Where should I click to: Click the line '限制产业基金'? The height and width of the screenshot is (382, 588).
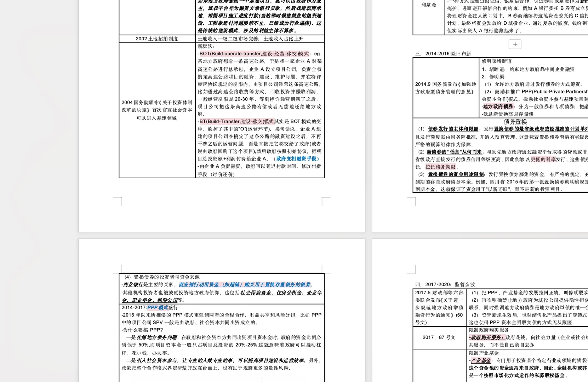tap(484, 353)
